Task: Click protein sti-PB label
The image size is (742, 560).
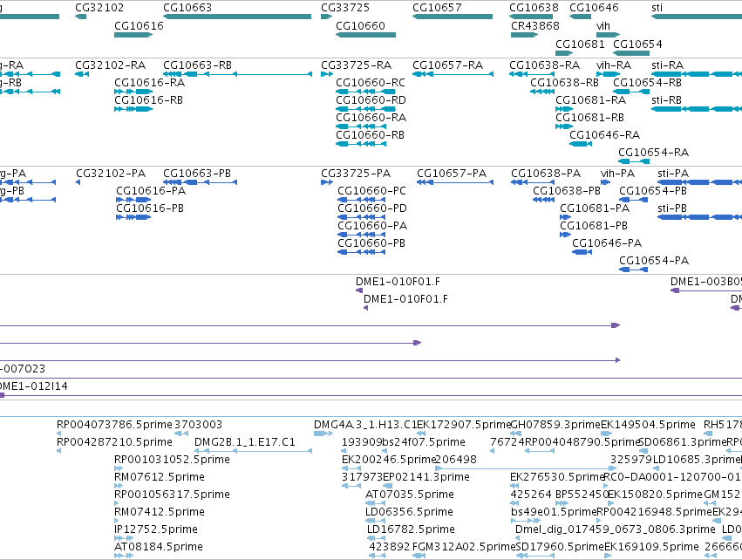Action: [x=672, y=208]
